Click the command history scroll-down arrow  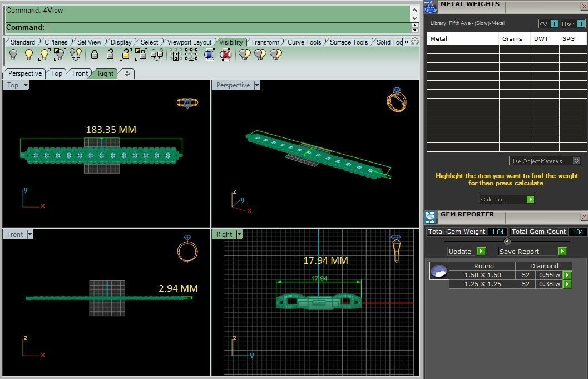(414, 18)
